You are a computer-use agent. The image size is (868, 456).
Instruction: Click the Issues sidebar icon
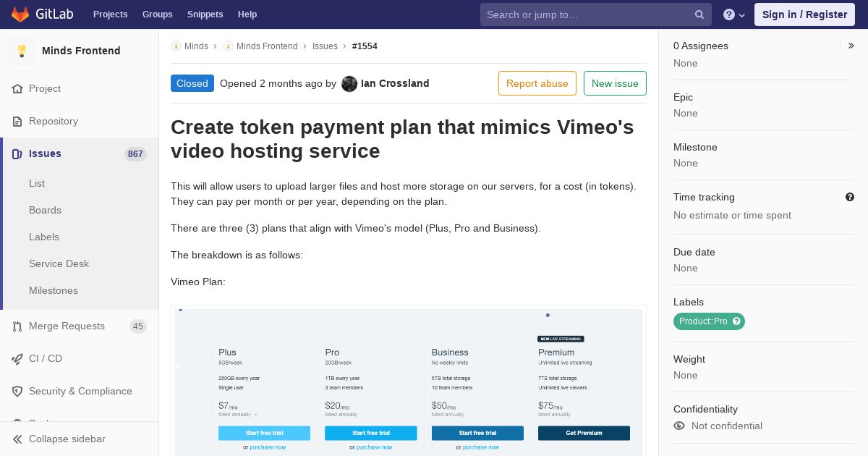17,153
